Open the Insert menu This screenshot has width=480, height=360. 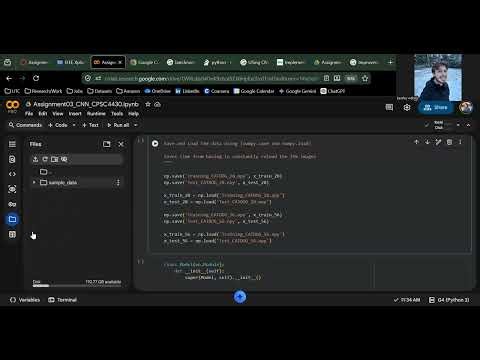pos(75,114)
